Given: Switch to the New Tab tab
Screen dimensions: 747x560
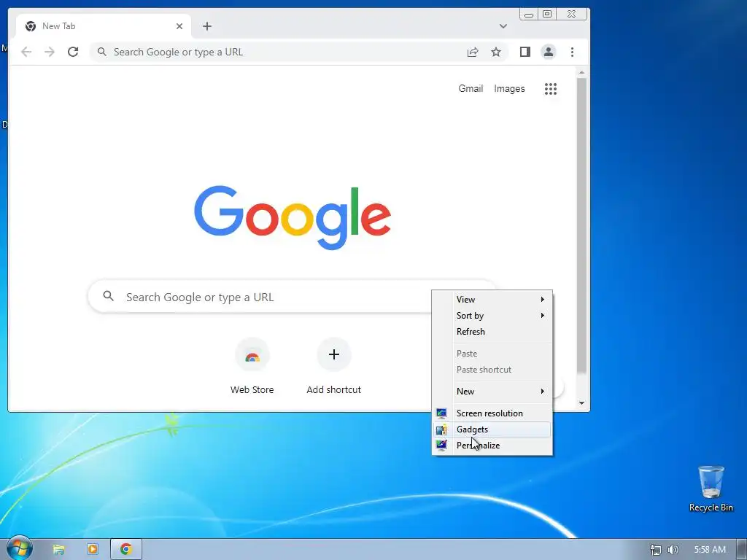Looking at the screenshot, I should coord(104,26).
